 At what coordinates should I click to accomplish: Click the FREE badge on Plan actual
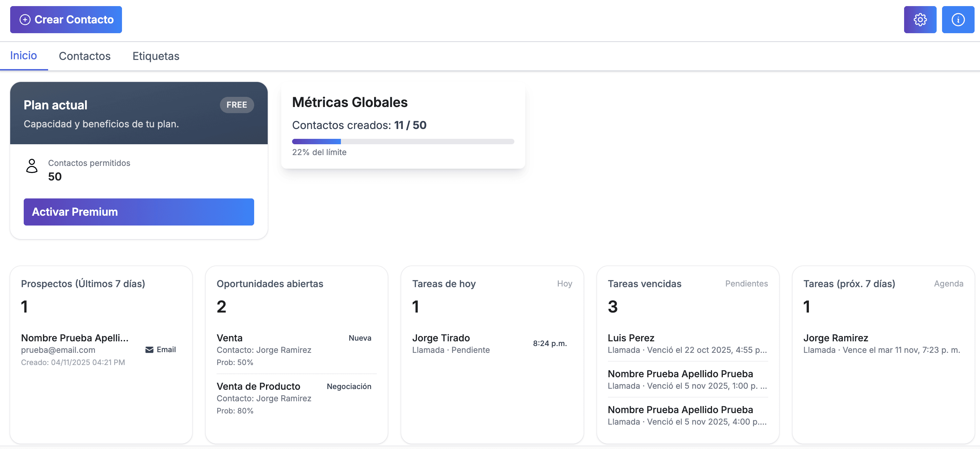tap(237, 105)
